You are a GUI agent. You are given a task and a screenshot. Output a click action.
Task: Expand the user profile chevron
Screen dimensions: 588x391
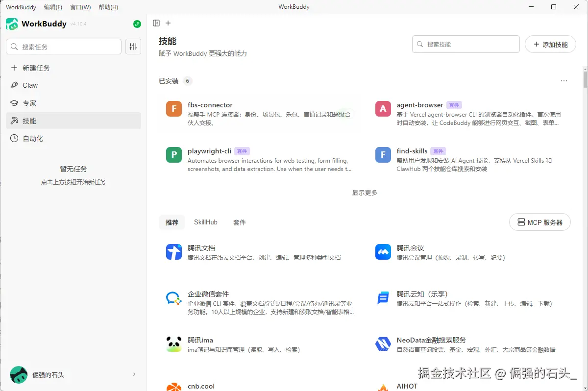(x=134, y=375)
